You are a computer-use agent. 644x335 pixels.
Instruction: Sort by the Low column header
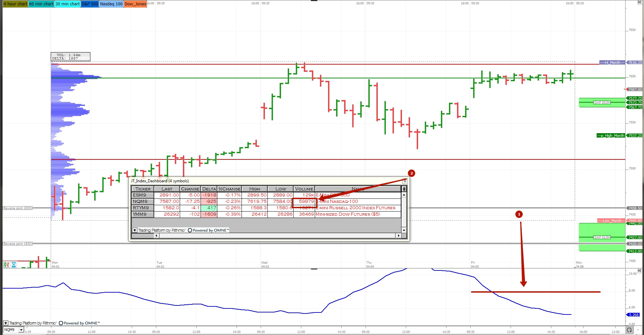(281, 189)
